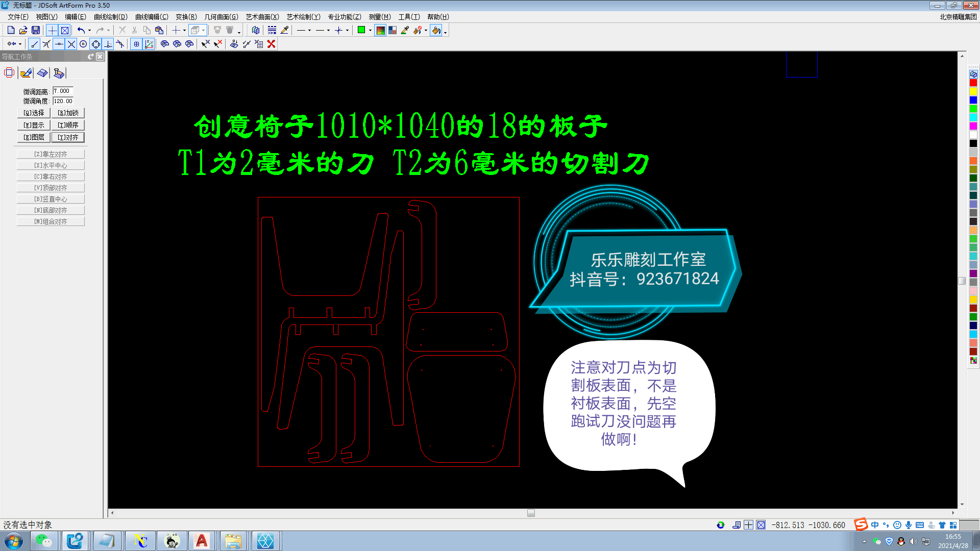Viewport: 980px width, 551px height.
Task: Toggle the quadrant point snap button
Action: click(x=96, y=44)
